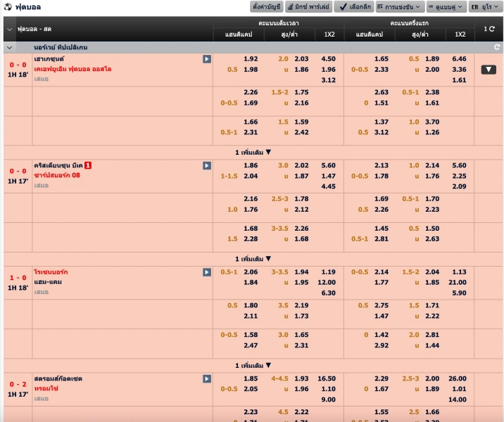Image resolution: width=504 pixels, height=422 pixels.
Task: Play live stream for เฮาเกซุนด์ match
Action: (207, 59)
